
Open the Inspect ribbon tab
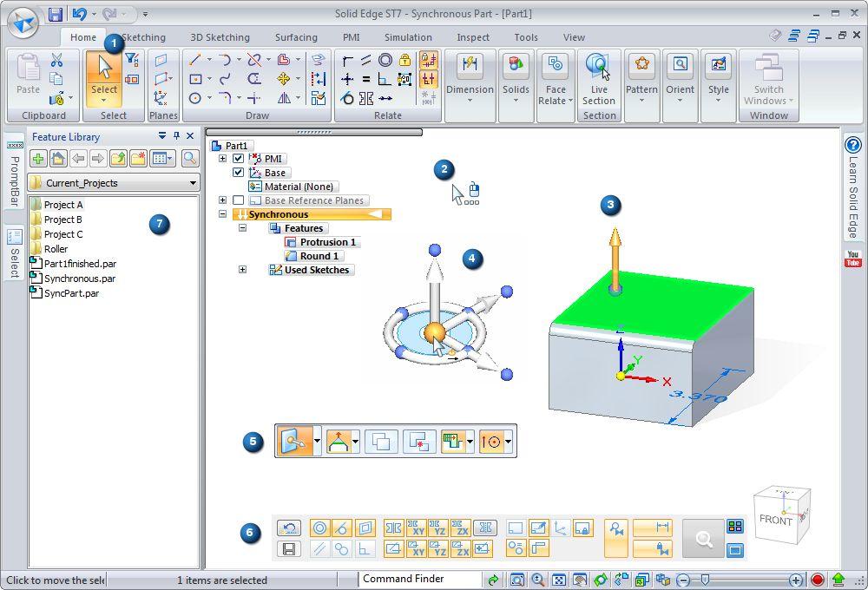pos(473,37)
